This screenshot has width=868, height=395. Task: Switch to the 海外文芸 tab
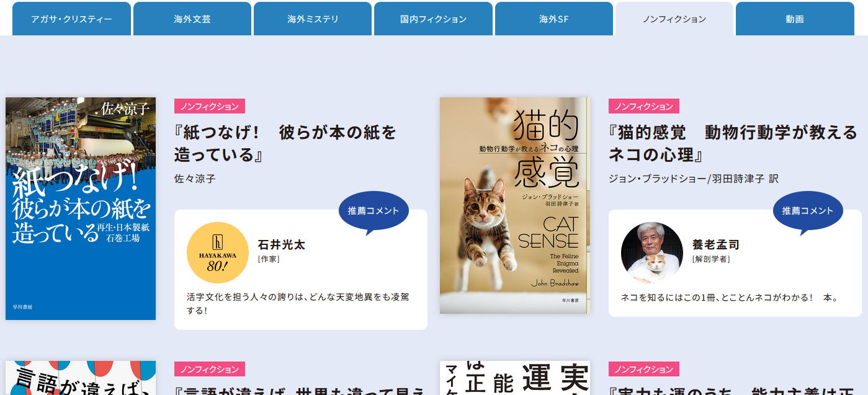pyautogui.click(x=192, y=19)
